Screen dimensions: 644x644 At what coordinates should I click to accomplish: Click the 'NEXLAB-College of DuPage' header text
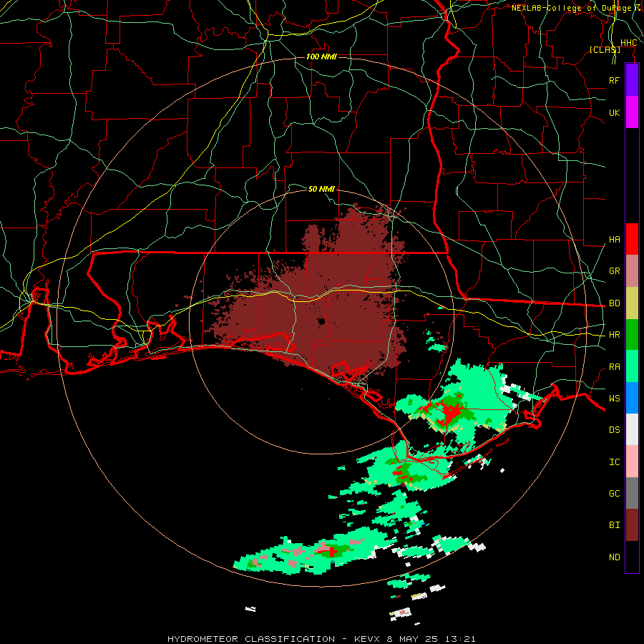click(x=571, y=8)
